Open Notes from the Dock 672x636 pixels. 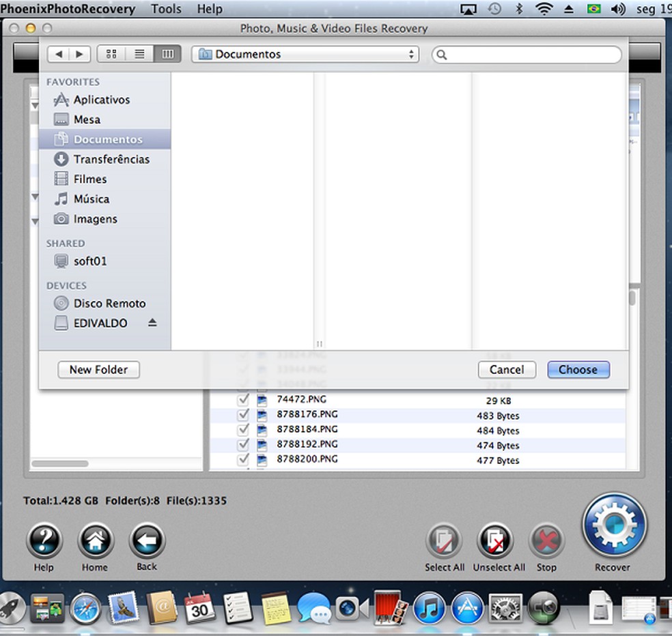point(276,608)
